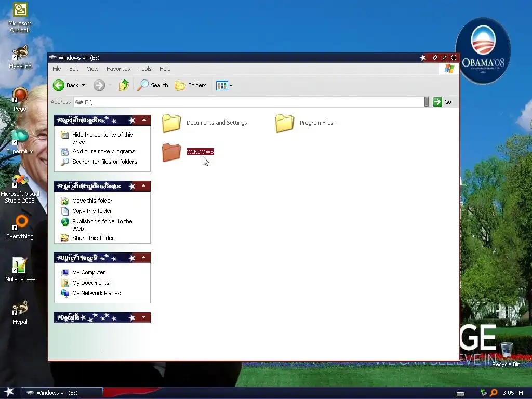Click the Add or remove programs icon
The height and width of the screenshot is (399, 532).
coord(65,152)
